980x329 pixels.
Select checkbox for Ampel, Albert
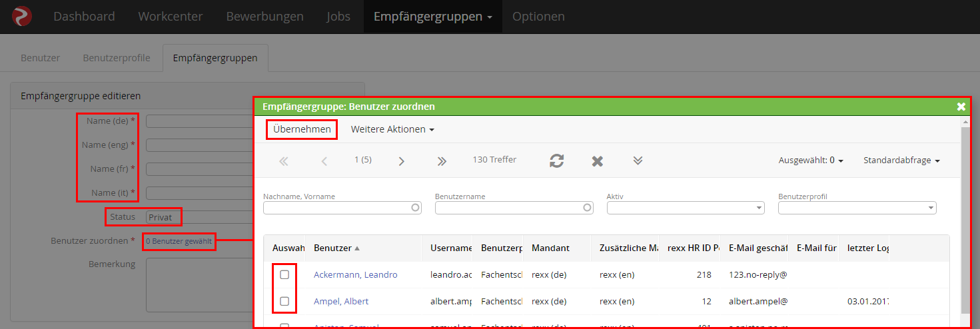pos(284,301)
